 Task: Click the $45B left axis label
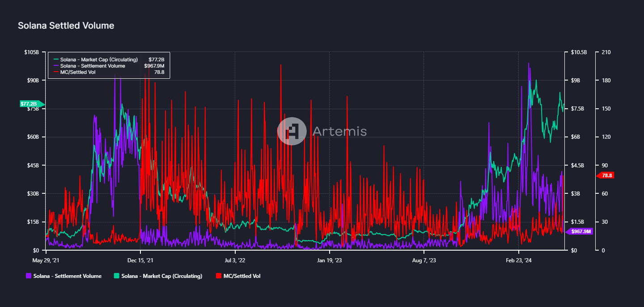click(x=33, y=166)
